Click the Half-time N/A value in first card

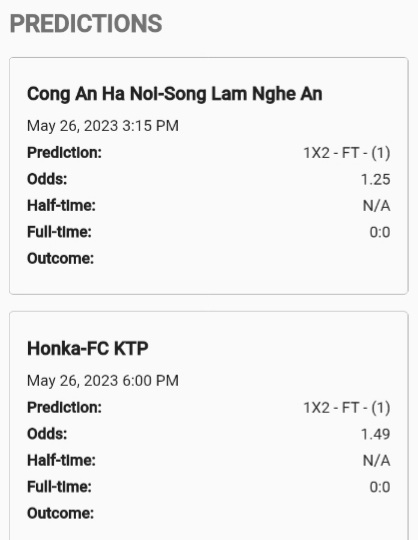pos(376,206)
